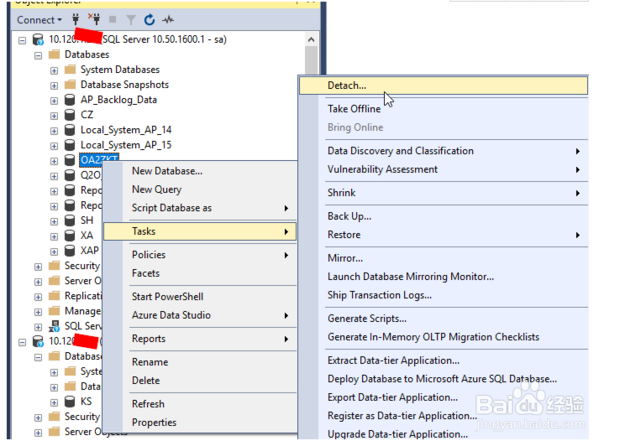Click Deploy Database to Microsoft Azure SQL Database...
Viewport: 620px width, 446px height.
tap(443, 379)
